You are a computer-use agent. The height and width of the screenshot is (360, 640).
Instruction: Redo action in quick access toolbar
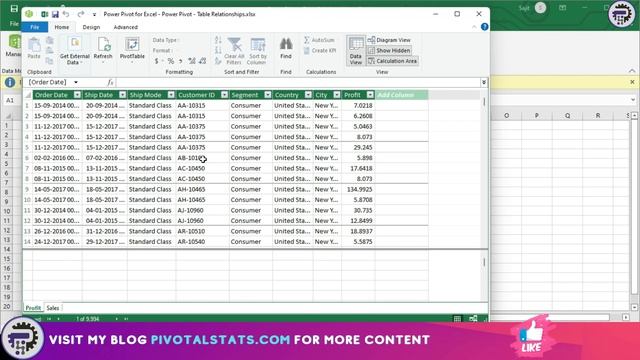pyautogui.click(x=80, y=14)
